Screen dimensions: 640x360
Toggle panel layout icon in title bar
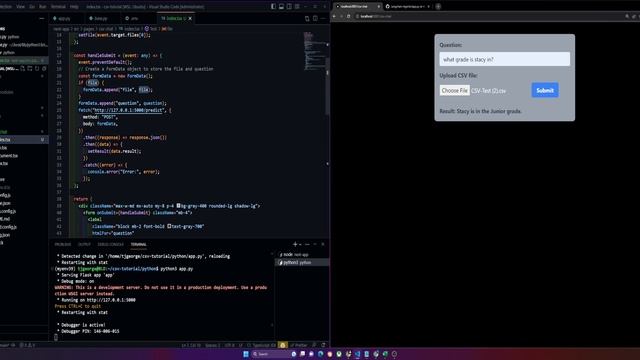coord(281,7)
